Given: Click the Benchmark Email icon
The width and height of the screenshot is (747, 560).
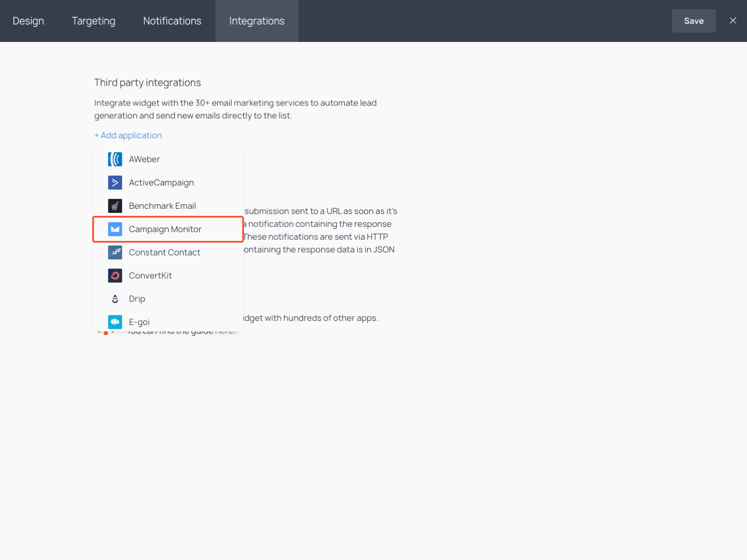Looking at the screenshot, I should point(115,206).
